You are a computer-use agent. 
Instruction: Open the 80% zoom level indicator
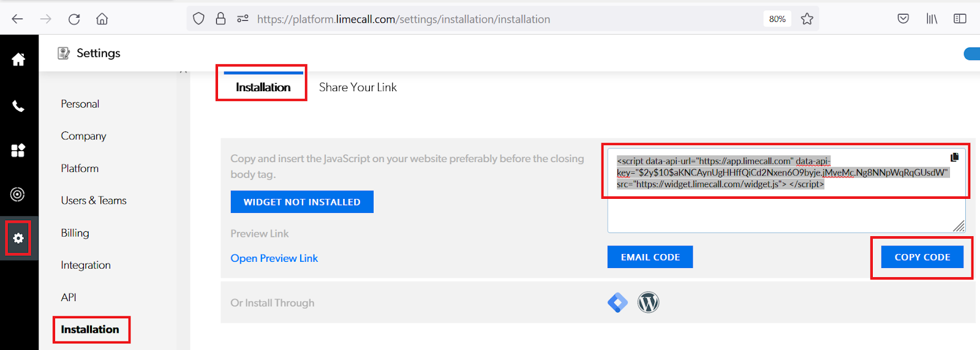(x=777, y=19)
